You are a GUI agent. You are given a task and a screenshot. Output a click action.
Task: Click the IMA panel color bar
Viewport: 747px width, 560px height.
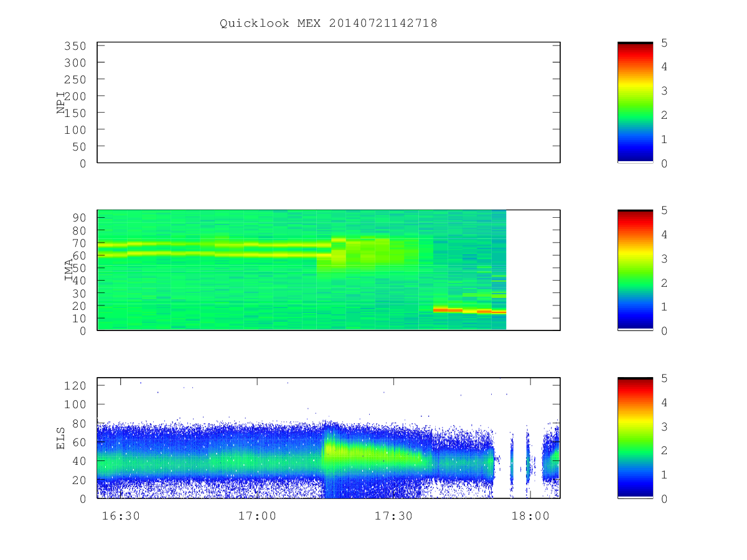635,270
